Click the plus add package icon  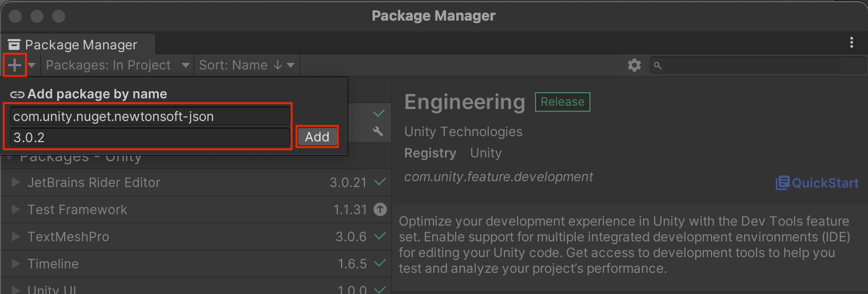15,65
